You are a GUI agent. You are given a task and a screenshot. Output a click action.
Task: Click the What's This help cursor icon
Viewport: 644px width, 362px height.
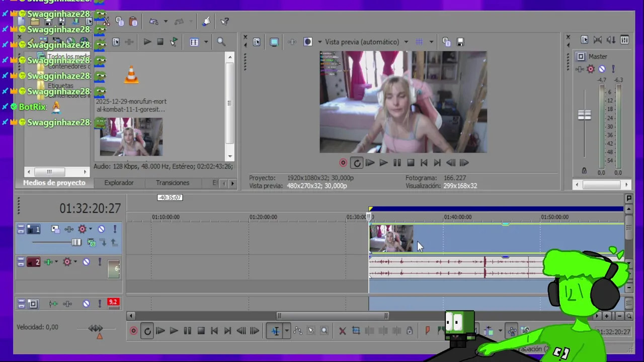point(225,22)
